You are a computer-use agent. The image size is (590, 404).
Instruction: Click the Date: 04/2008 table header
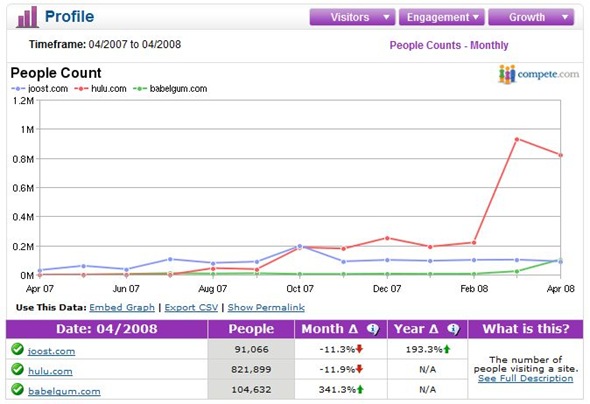point(107,329)
